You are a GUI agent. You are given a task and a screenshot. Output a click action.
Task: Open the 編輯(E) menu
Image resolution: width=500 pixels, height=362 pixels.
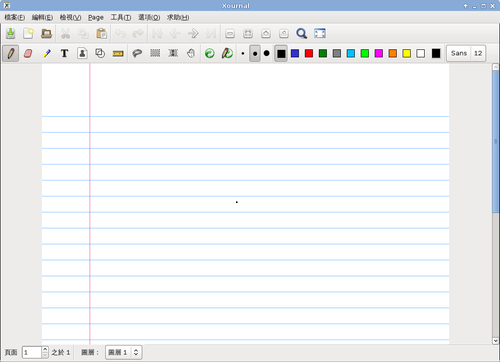coord(42,17)
